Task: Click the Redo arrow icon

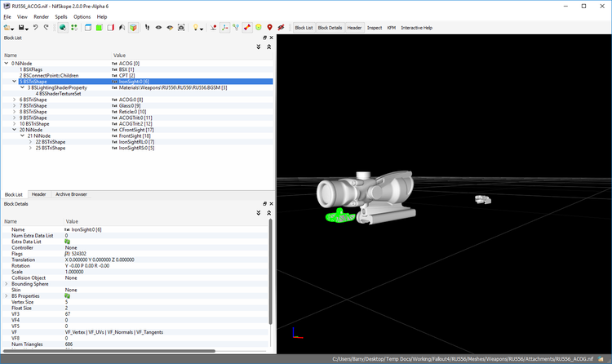Action: point(47,28)
